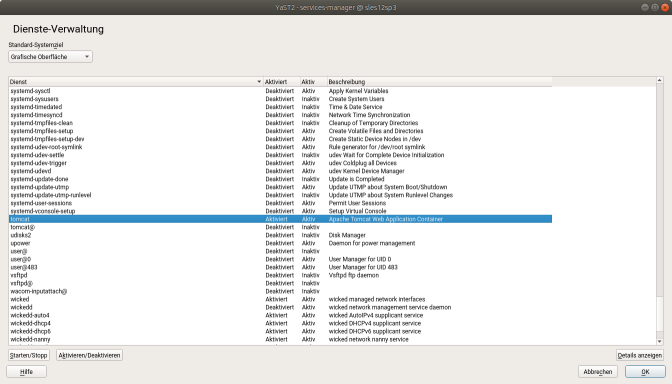Screen dimensions: 672x384
Task: Select the highlighted tomcat service
Action: pyautogui.click(x=280, y=219)
